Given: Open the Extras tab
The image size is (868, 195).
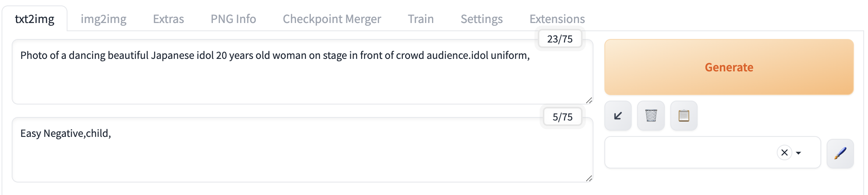Looking at the screenshot, I should pos(168,19).
